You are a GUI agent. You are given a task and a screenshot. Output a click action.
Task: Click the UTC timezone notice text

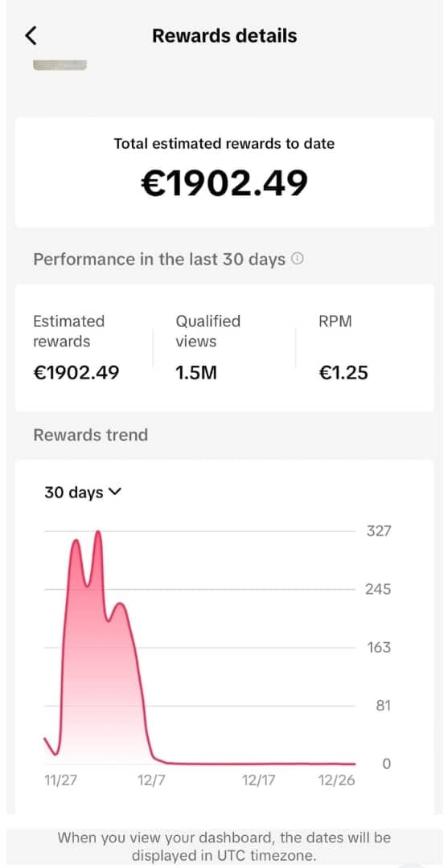[224, 846]
